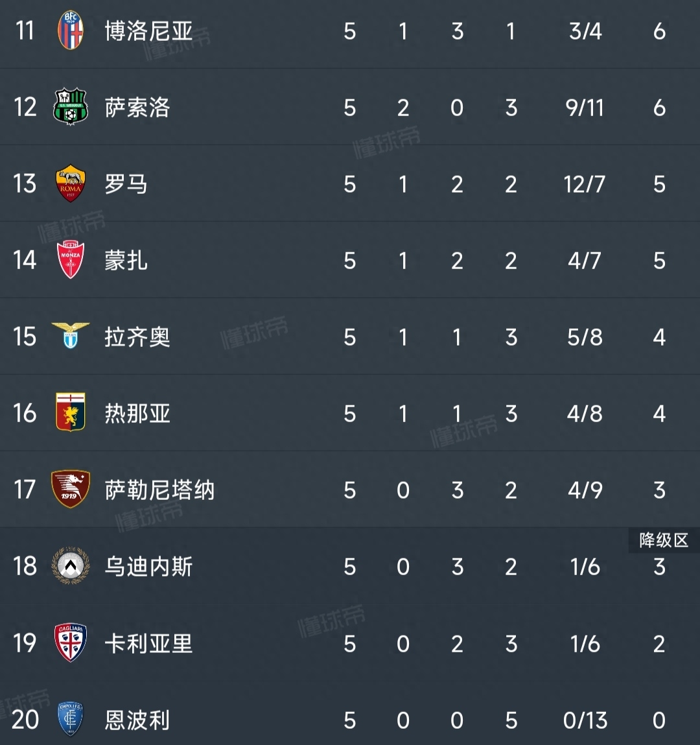The image size is (700, 745).
Task: Open 乌迪内斯 team page
Action: 148,567
